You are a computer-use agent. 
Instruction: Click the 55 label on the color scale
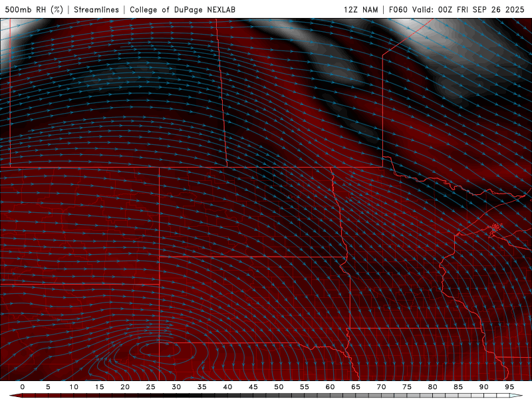click(x=305, y=387)
